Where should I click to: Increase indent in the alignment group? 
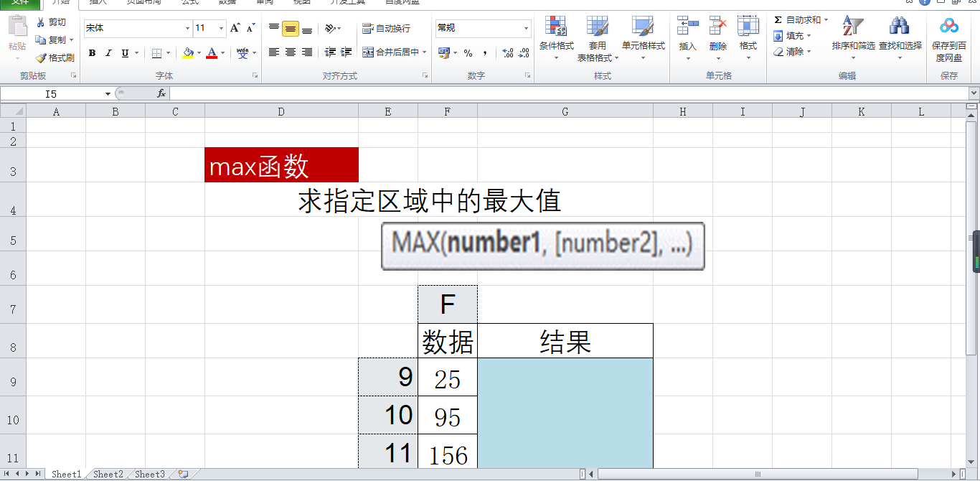click(347, 52)
